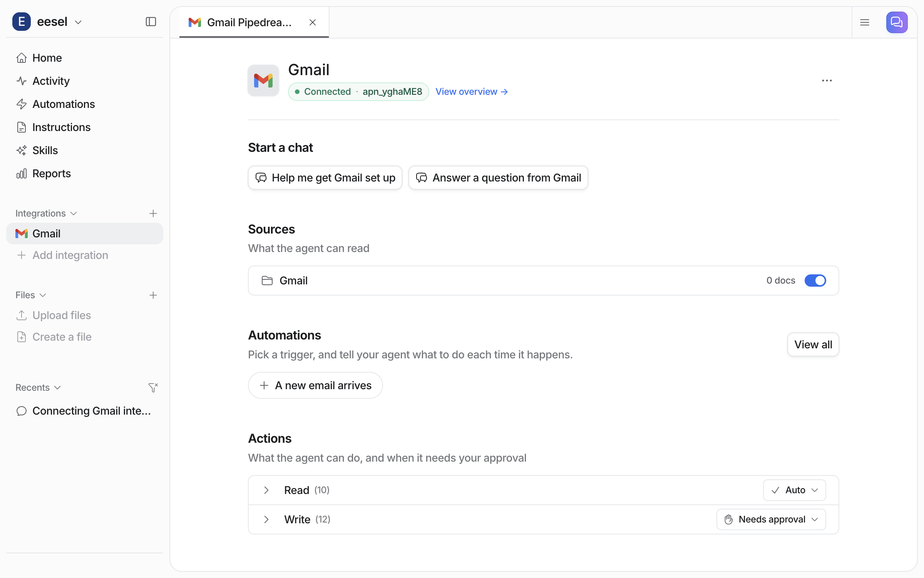Image resolution: width=924 pixels, height=578 pixels.
Task: Collapse the Files section
Action: point(31,295)
